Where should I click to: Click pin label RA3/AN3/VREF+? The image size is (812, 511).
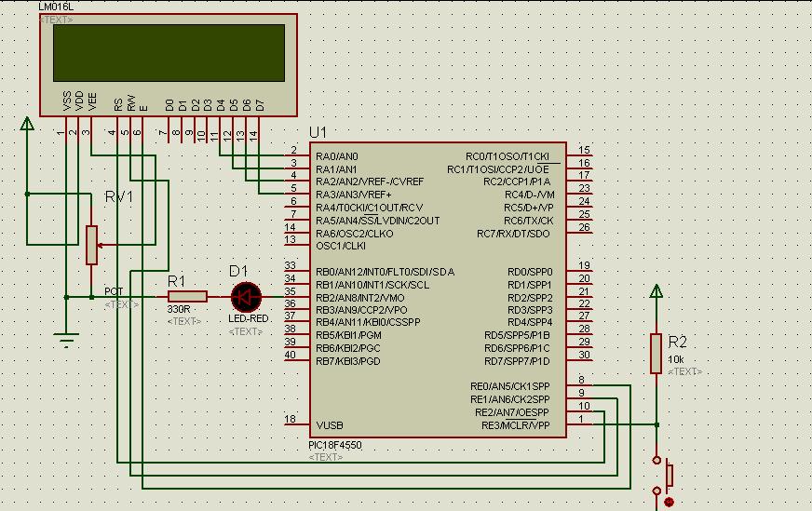point(354,195)
